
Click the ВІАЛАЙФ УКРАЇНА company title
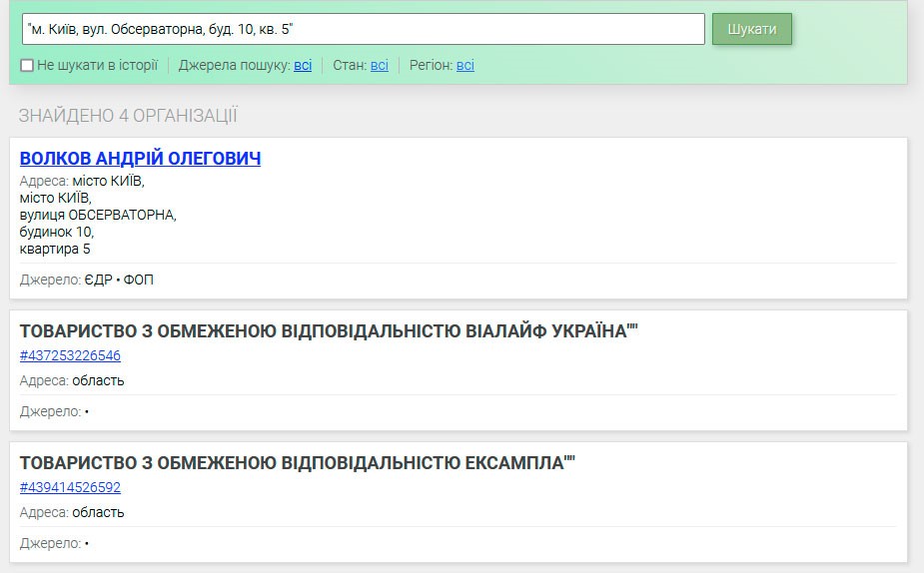(329, 331)
